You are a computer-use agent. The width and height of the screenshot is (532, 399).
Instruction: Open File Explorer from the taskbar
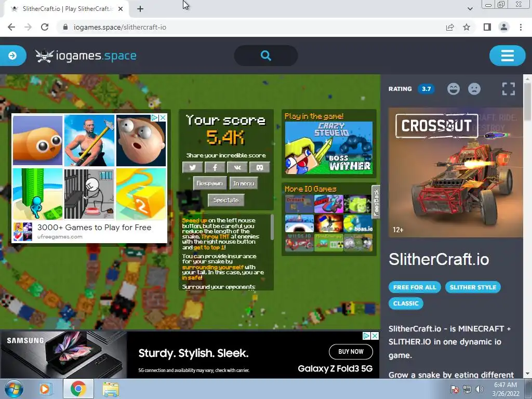tap(111, 389)
